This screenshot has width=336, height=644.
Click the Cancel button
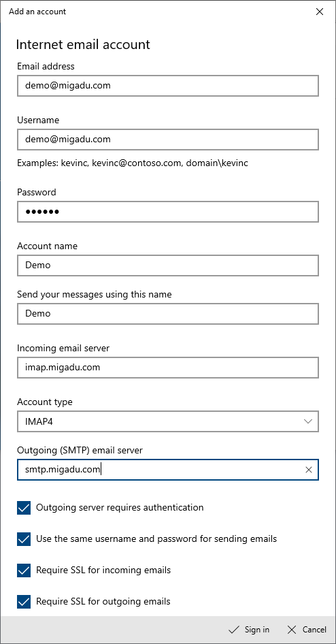pos(307,630)
